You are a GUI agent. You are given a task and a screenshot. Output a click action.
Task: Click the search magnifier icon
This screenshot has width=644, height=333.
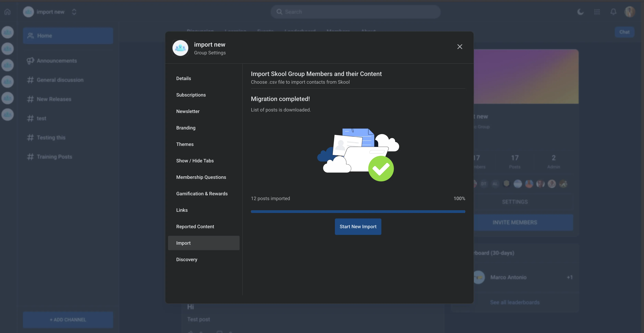click(x=279, y=12)
